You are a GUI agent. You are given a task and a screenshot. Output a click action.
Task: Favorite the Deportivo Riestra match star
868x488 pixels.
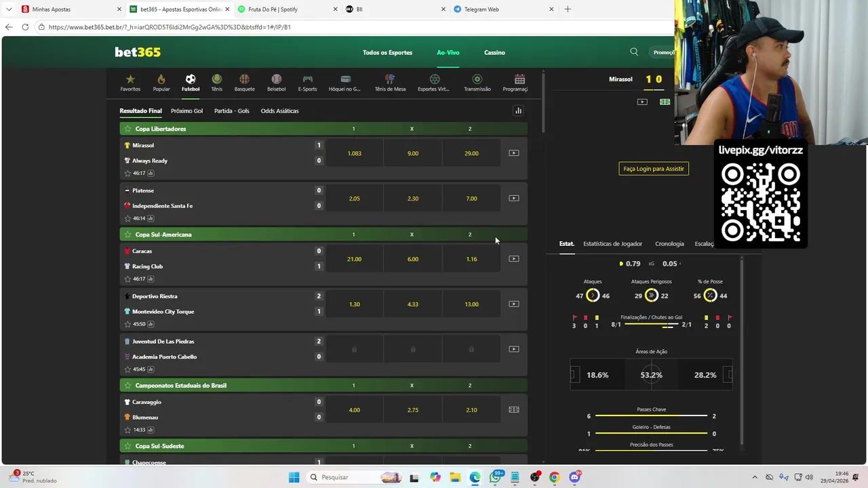pyautogui.click(x=127, y=325)
